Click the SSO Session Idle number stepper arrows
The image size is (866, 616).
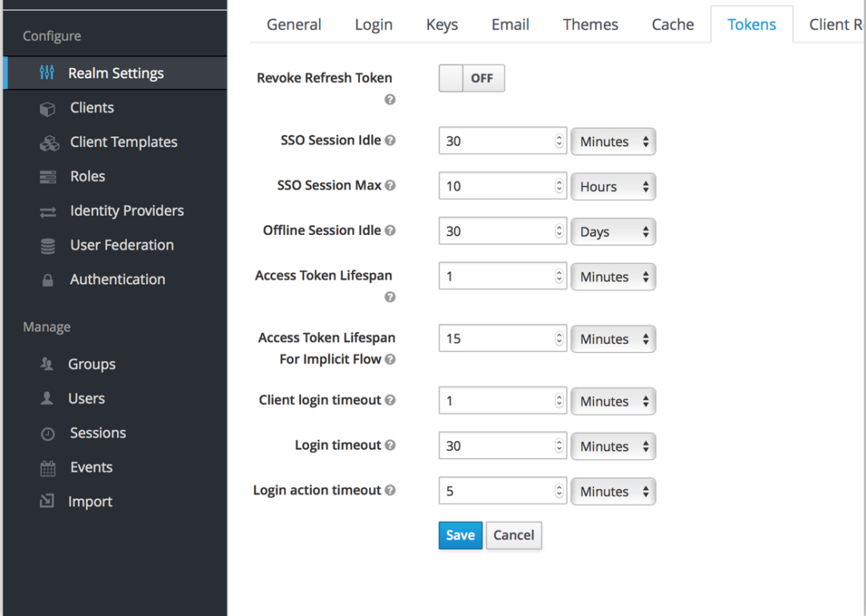click(x=559, y=141)
